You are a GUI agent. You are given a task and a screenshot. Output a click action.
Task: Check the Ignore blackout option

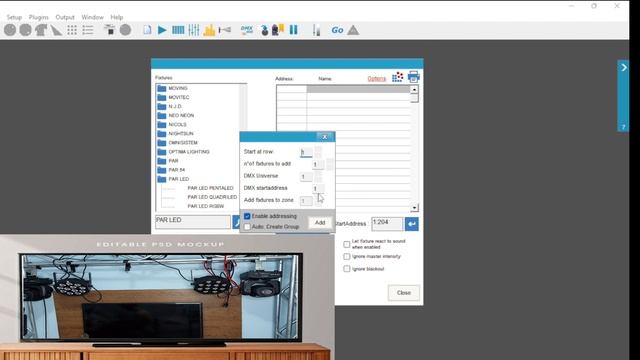[x=347, y=269]
